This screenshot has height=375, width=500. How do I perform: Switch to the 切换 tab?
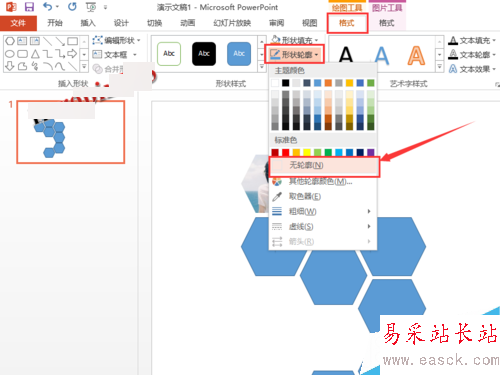[154, 23]
